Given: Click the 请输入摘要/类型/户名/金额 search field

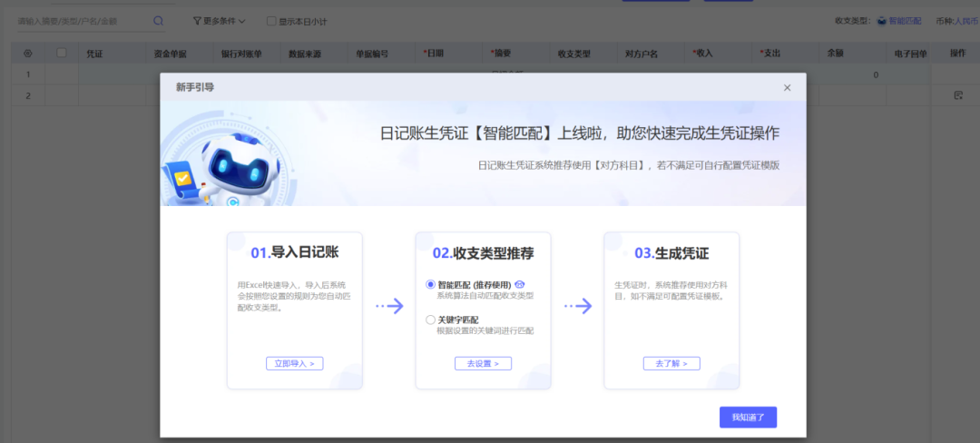Looking at the screenshot, I should 82,21.
